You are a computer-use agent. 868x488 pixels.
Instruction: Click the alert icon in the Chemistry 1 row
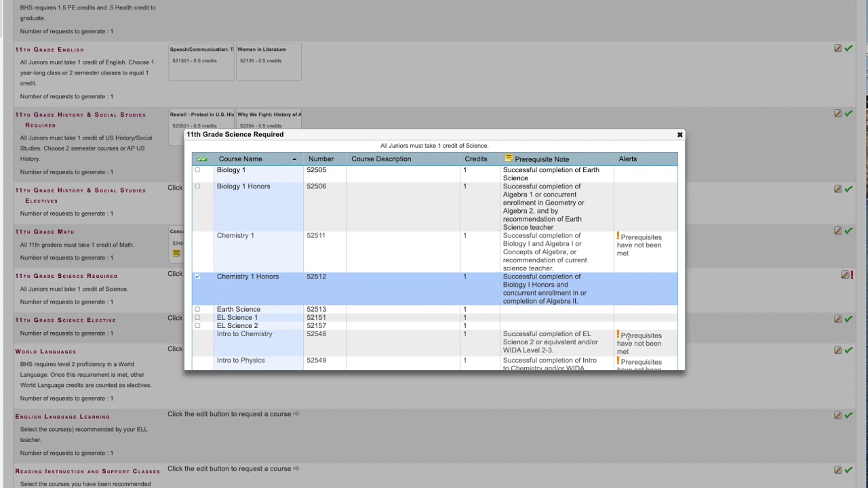point(618,236)
